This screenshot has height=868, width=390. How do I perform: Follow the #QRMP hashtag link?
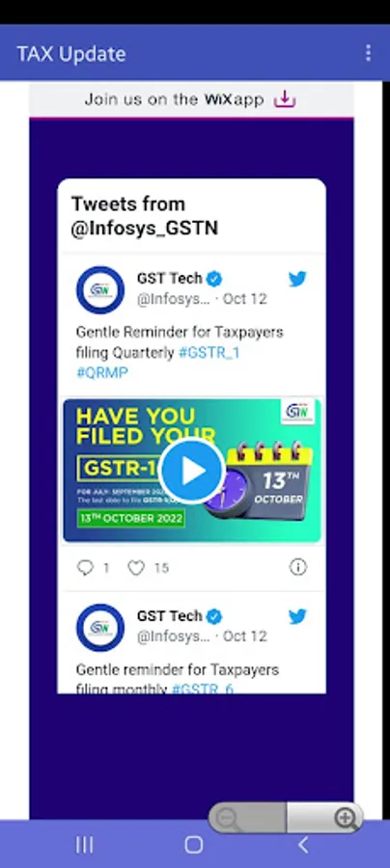(x=102, y=372)
